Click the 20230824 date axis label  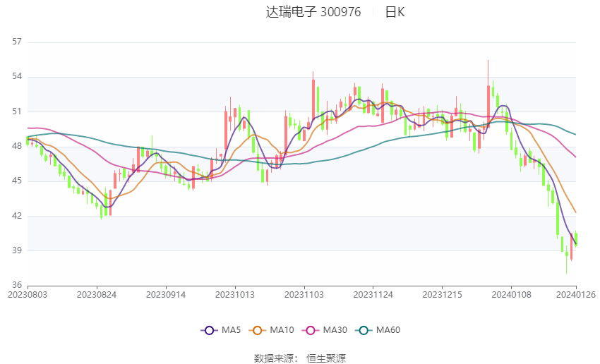pyautogui.click(x=97, y=295)
